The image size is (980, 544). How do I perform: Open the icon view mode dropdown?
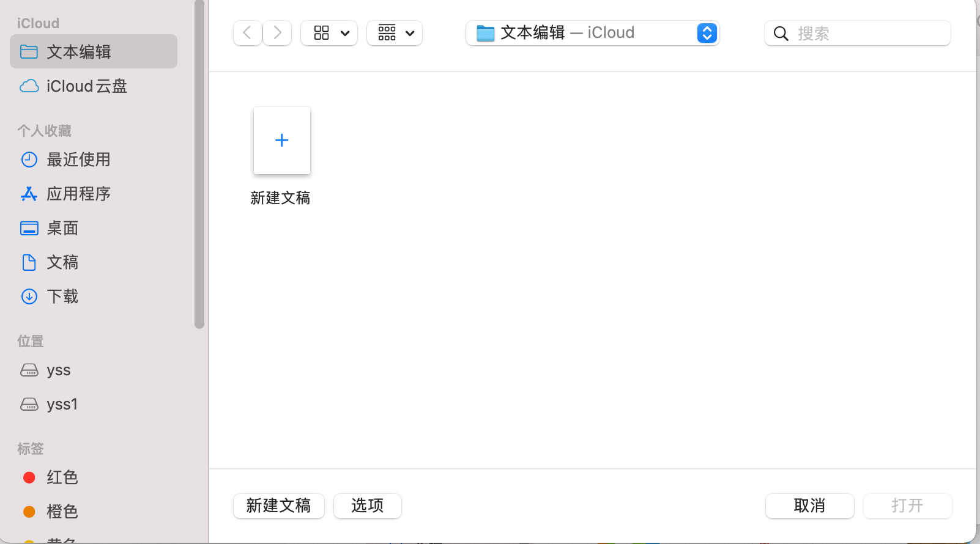coord(329,33)
